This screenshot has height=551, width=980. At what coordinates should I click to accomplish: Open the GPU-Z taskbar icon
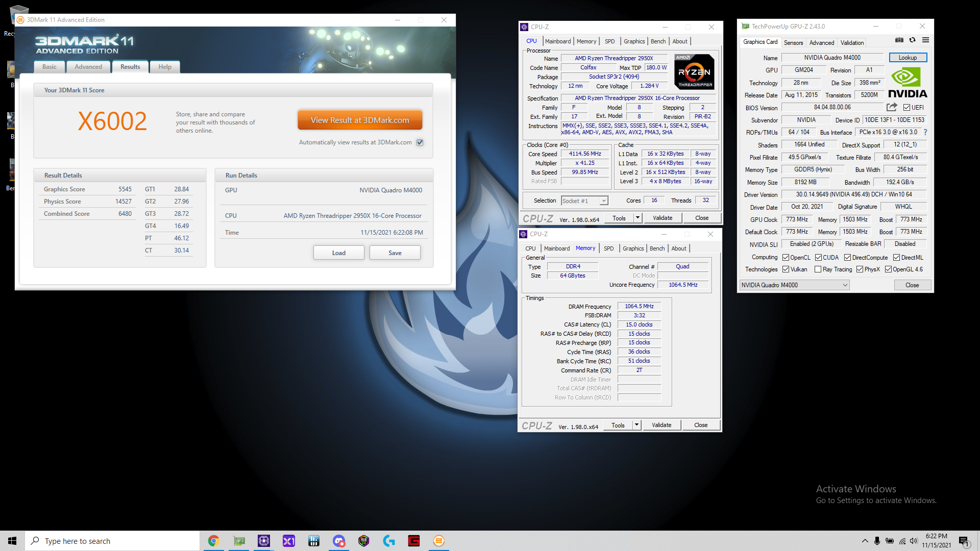[x=239, y=541]
